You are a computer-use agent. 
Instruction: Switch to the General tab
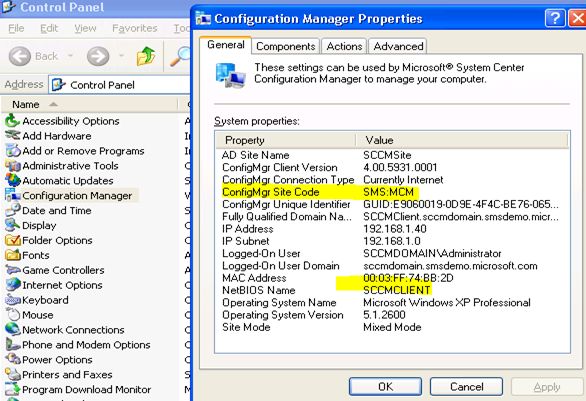point(226,45)
